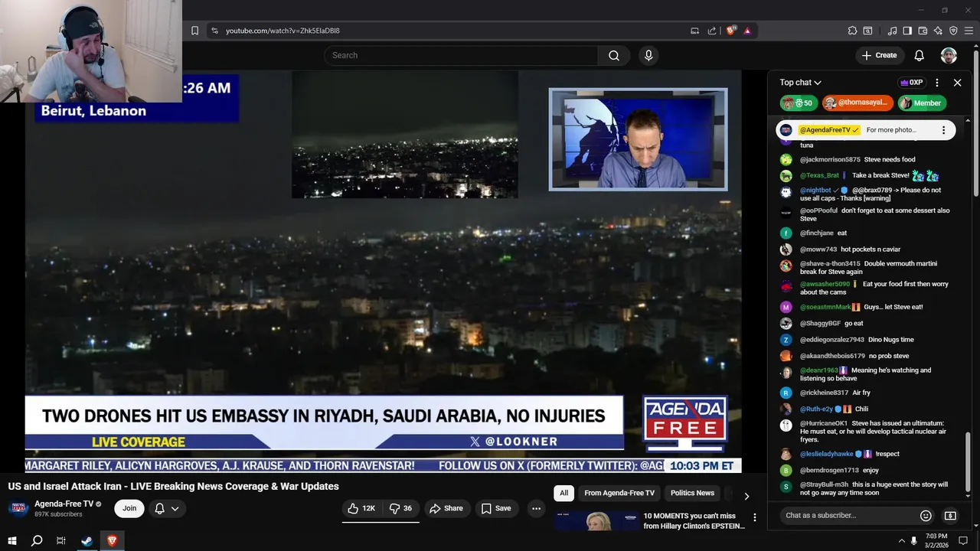Join the Agenda-Free TV channel membership
This screenshot has height=551, width=980.
pos(129,508)
